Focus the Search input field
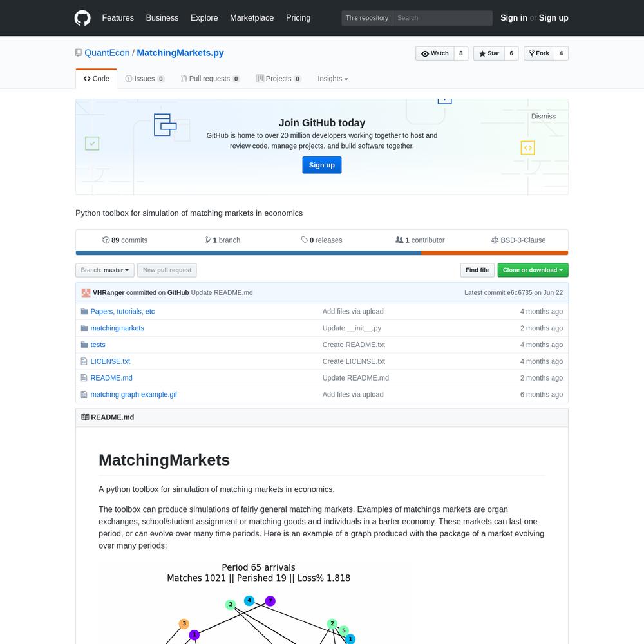Image resolution: width=644 pixels, height=644 pixels. (442, 18)
